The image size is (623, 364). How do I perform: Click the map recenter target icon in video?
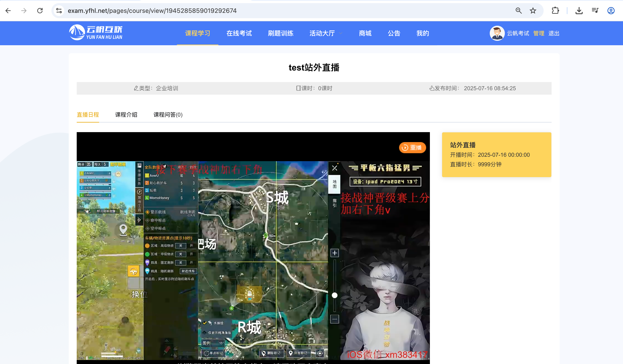coord(320,353)
